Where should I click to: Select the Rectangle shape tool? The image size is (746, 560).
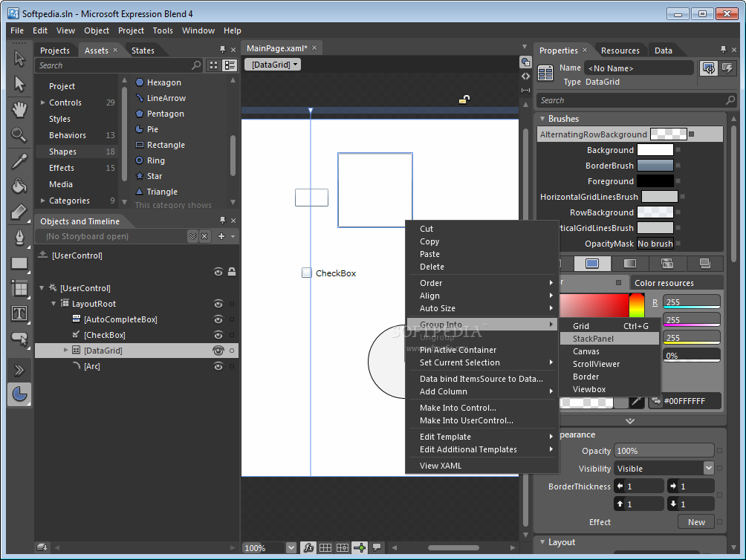19,263
